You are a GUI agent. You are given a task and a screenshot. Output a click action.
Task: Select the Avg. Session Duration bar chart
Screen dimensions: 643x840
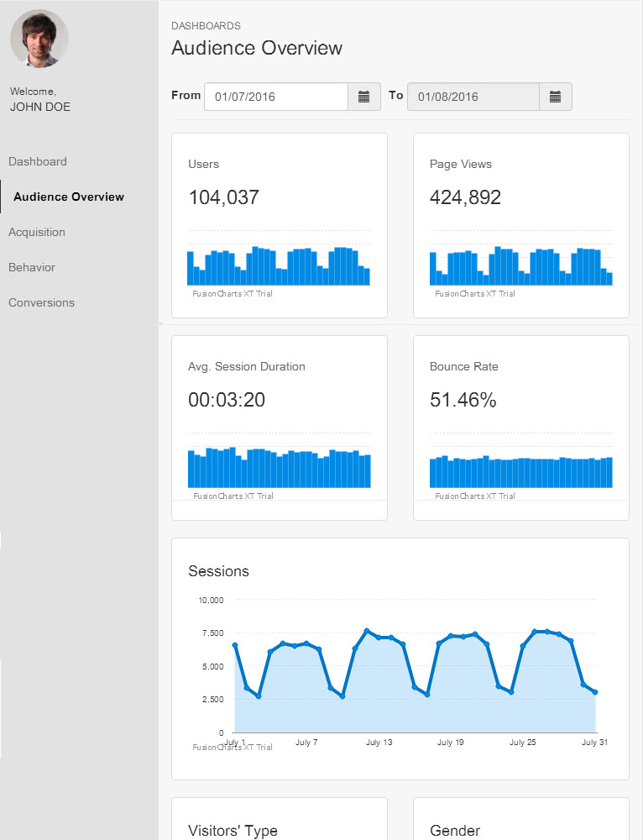279,468
